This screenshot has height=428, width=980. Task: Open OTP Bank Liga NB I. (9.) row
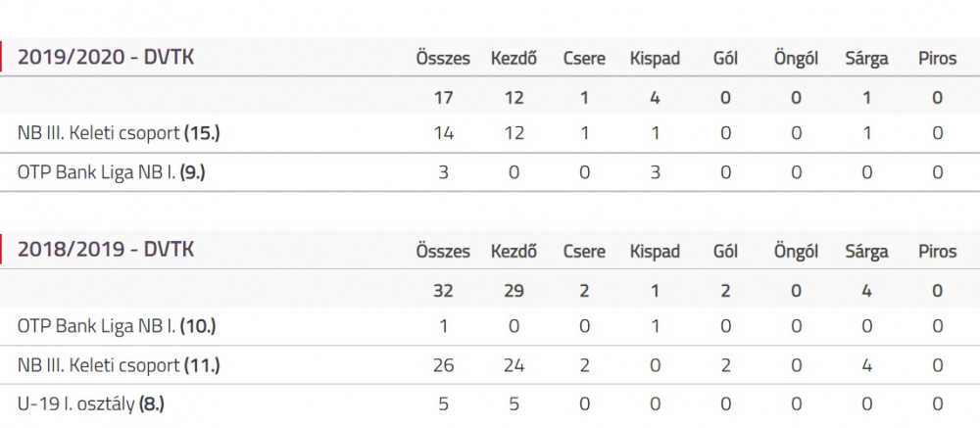[x=490, y=171]
